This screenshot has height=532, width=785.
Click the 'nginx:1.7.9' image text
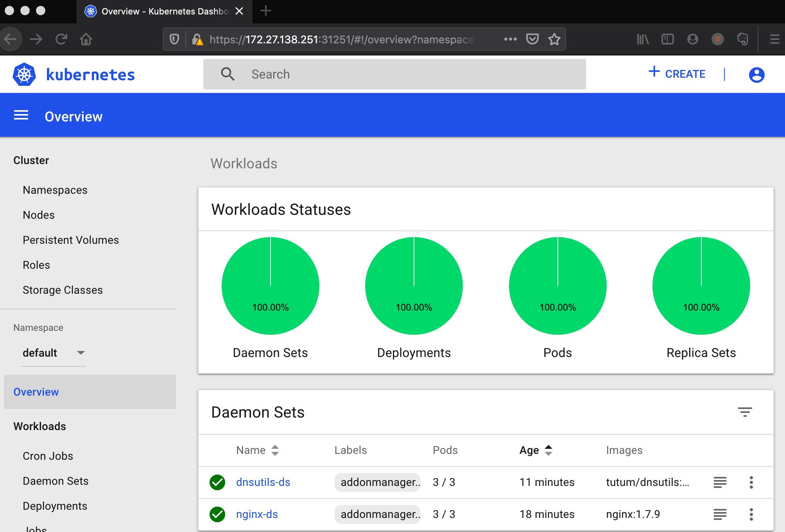coord(633,514)
